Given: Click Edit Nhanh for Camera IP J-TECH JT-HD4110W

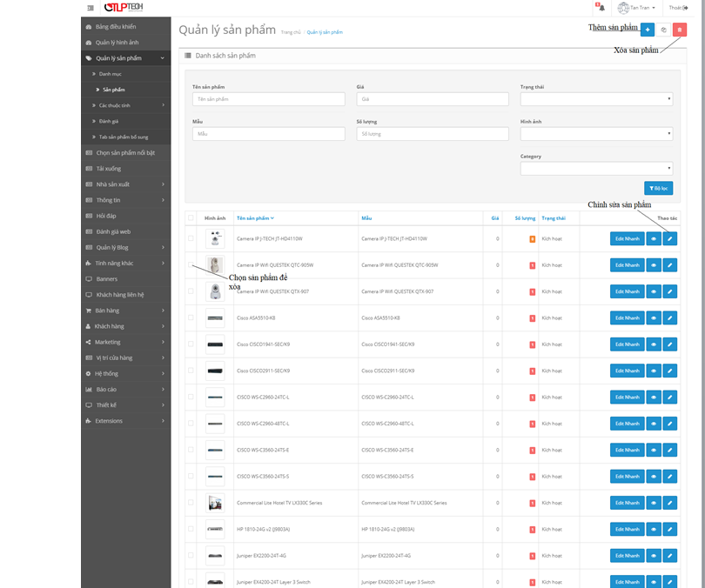Looking at the screenshot, I should click(628, 238).
